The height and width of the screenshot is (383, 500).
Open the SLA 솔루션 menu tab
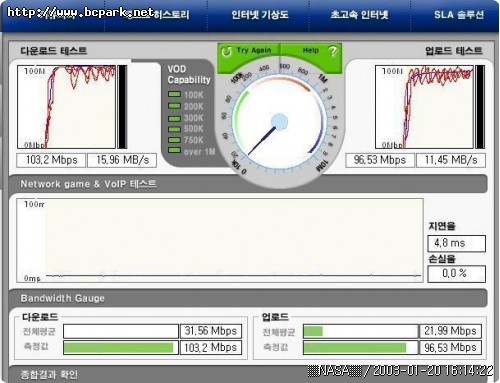pos(459,15)
